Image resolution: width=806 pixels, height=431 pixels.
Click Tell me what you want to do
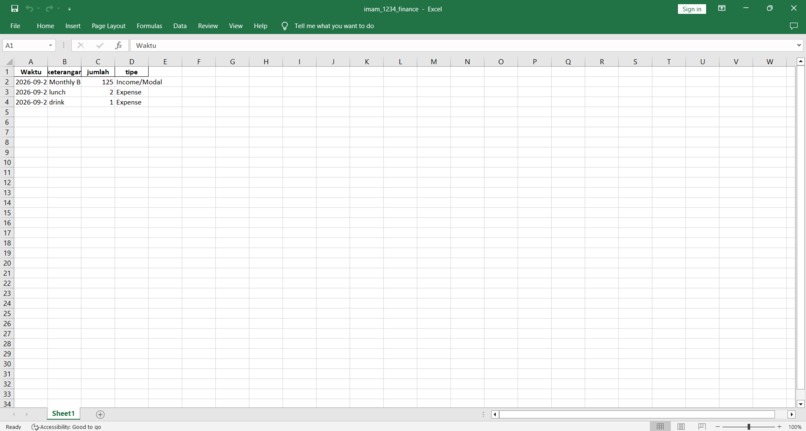point(334,26)
